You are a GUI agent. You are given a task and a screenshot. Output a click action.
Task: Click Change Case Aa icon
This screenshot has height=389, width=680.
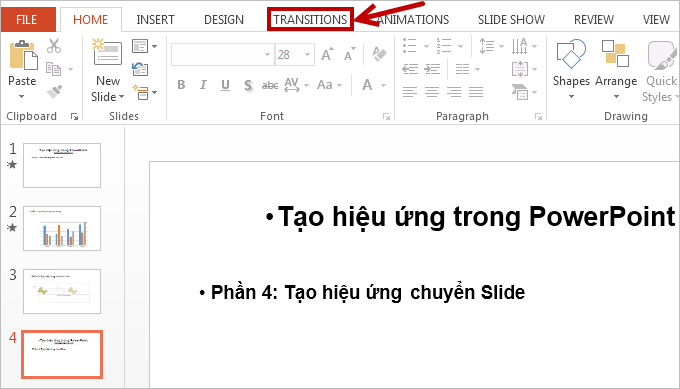tap(325, 85)
